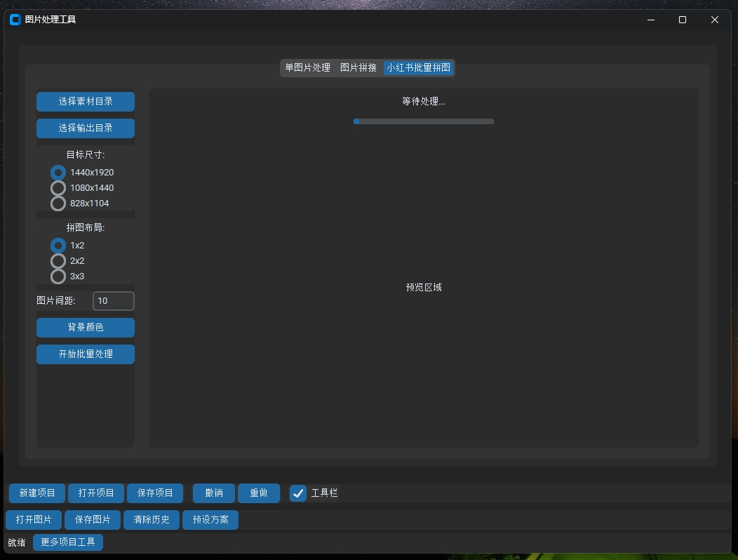Click the app icon in title bar

[15, 20]
